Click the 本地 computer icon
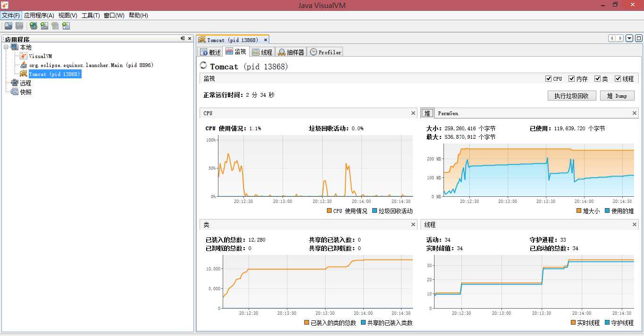 pos(15,47)
